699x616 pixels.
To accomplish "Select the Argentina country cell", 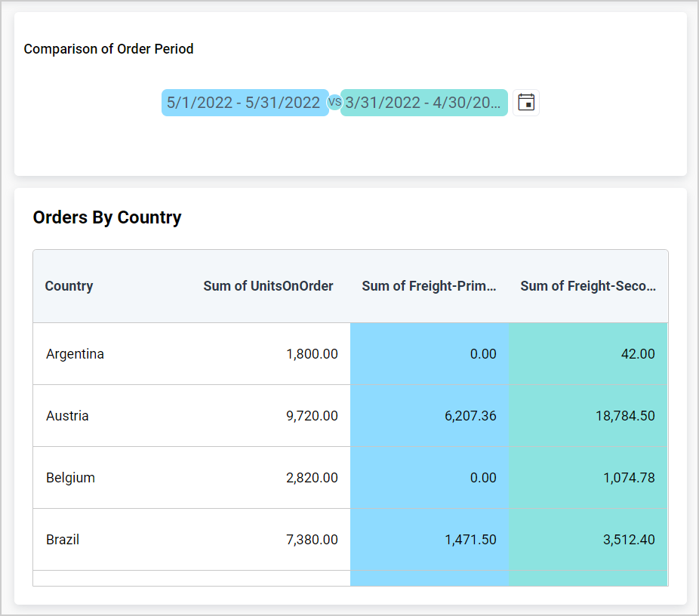I will click(x=75, y=354).
